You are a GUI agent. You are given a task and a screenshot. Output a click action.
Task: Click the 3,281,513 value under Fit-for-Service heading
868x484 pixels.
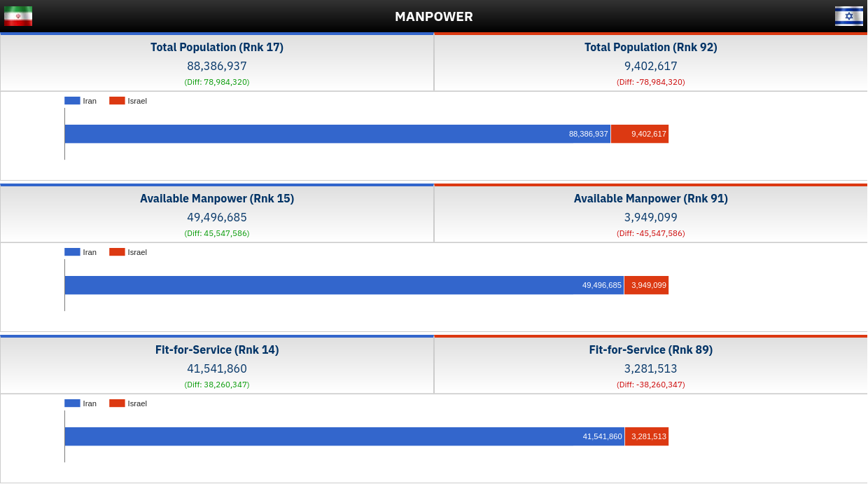pos(651,368)
